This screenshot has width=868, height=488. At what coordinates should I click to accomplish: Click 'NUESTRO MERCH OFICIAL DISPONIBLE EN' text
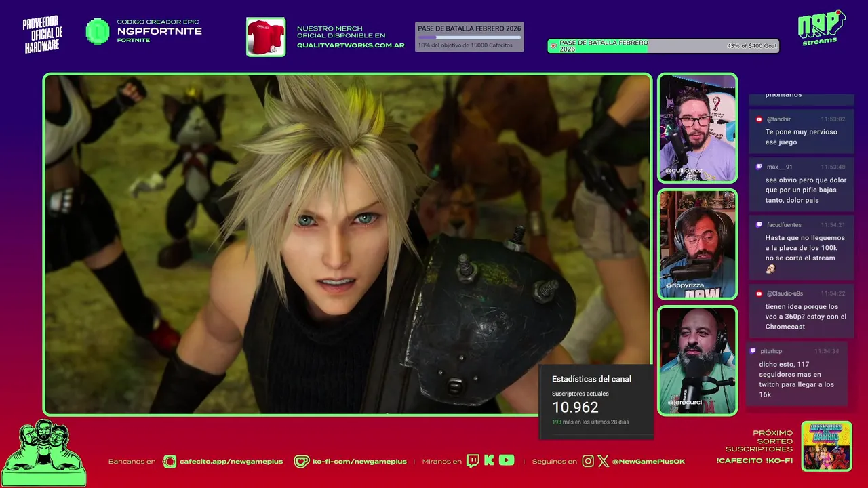point(341,32)
